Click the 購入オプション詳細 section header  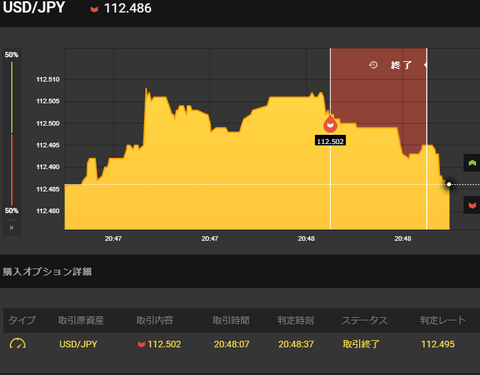[x=47, y=272]
